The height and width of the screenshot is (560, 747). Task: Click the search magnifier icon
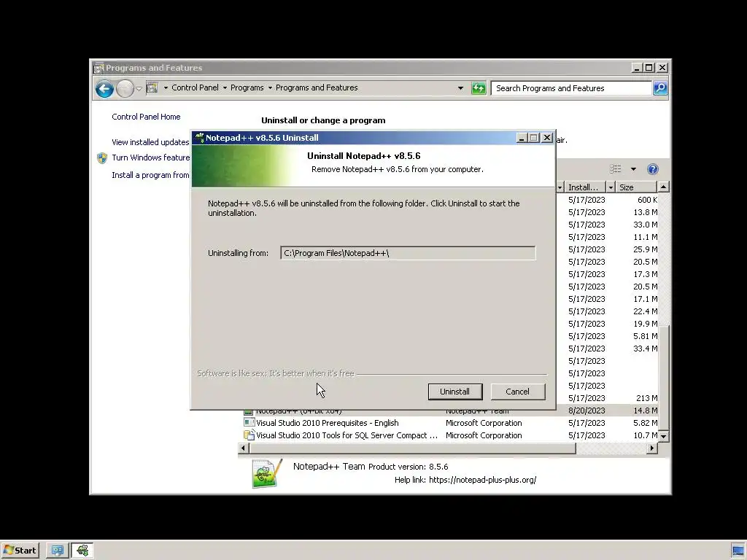click(660, 88)
